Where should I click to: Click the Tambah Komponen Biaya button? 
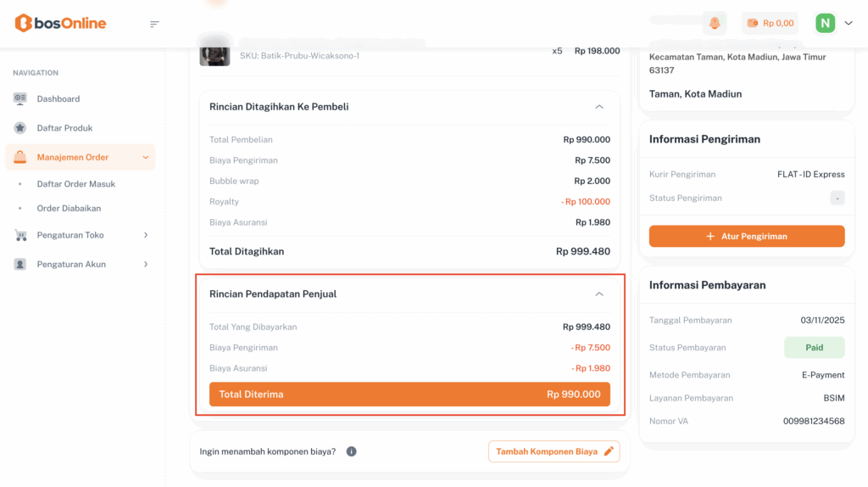point(554,451)
